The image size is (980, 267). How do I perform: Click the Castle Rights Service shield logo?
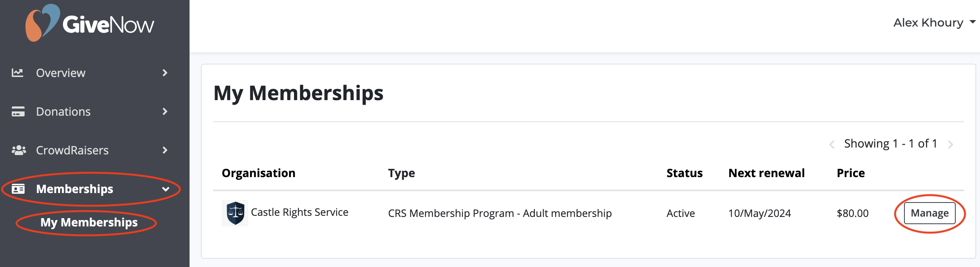[x=235, y=213]
